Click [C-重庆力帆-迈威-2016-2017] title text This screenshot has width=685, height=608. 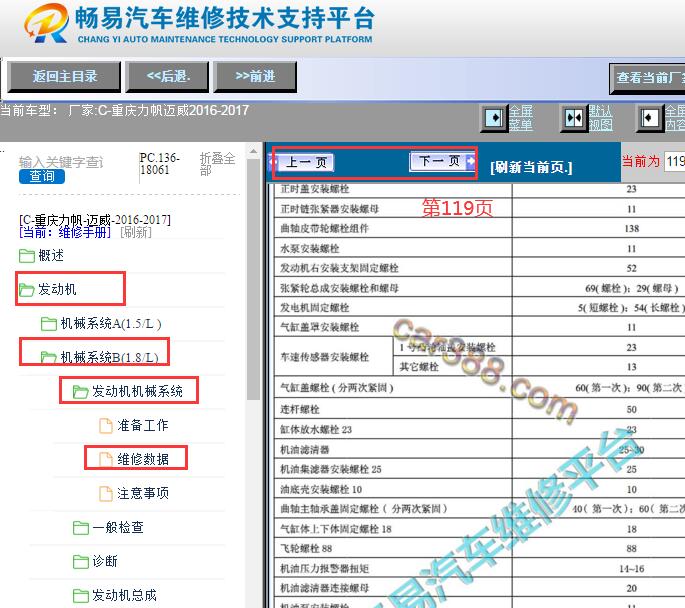tap(95, 219)
